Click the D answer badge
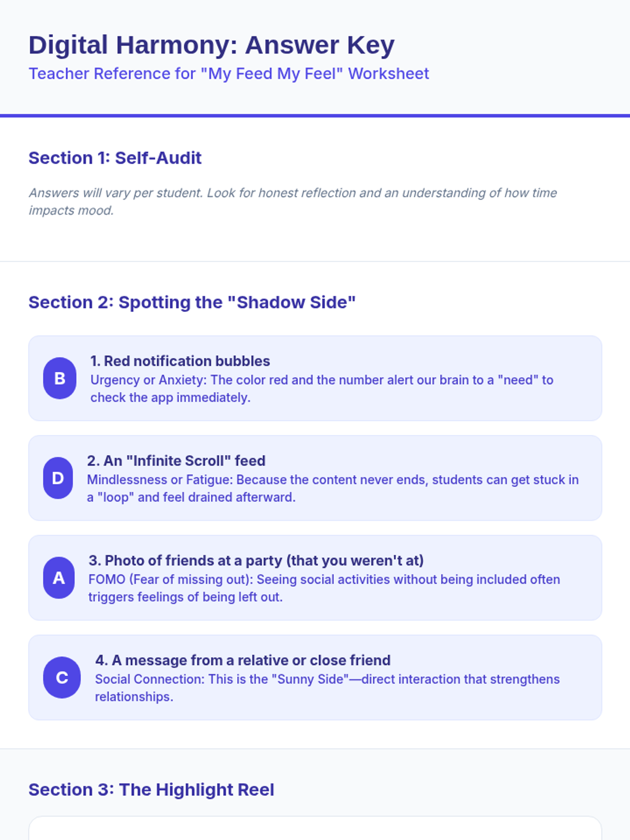The width and height of the screenshot is (630, 840). click(x=58, y=478)
